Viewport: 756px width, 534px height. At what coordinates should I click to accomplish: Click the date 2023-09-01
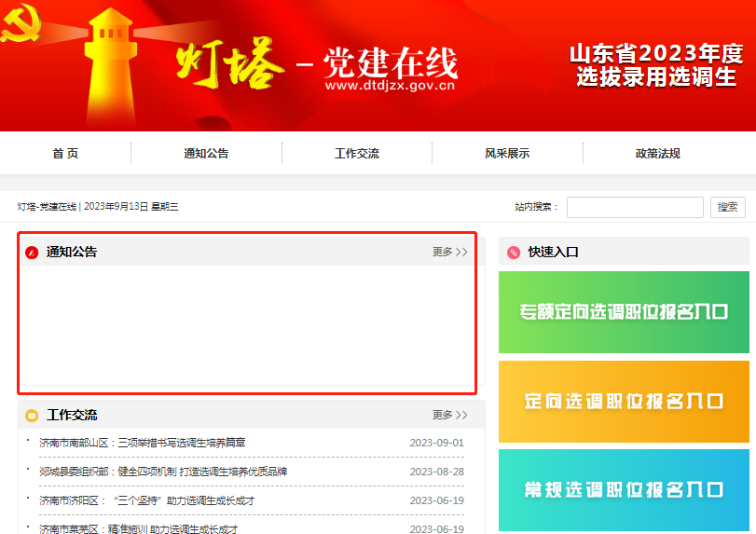437,443
